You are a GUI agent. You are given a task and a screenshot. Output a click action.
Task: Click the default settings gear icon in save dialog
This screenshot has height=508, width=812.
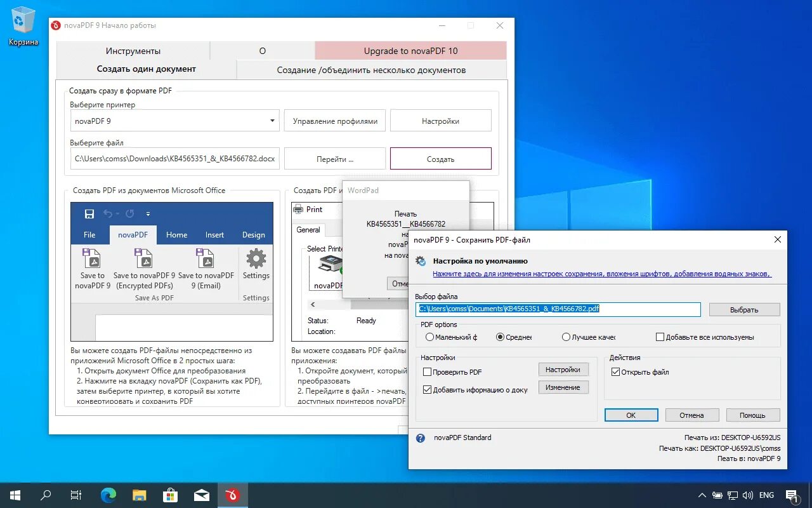(x=421, y=261)
